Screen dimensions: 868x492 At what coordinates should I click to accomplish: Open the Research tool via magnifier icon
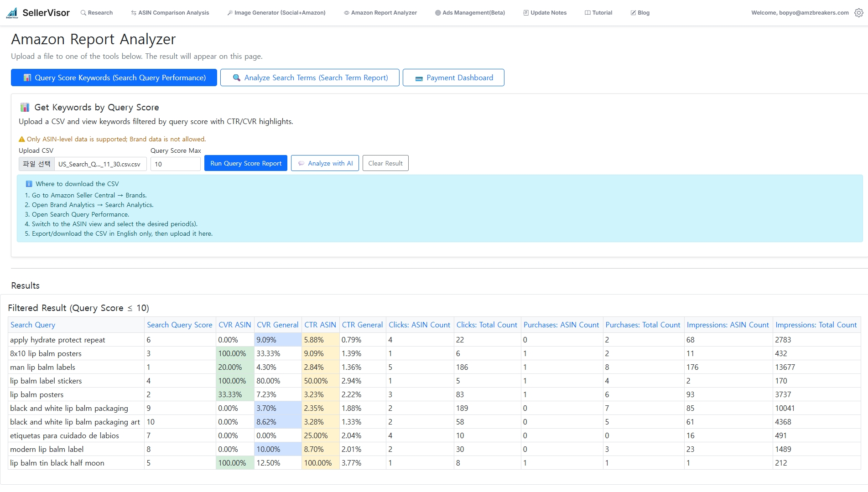coord(83,13)
